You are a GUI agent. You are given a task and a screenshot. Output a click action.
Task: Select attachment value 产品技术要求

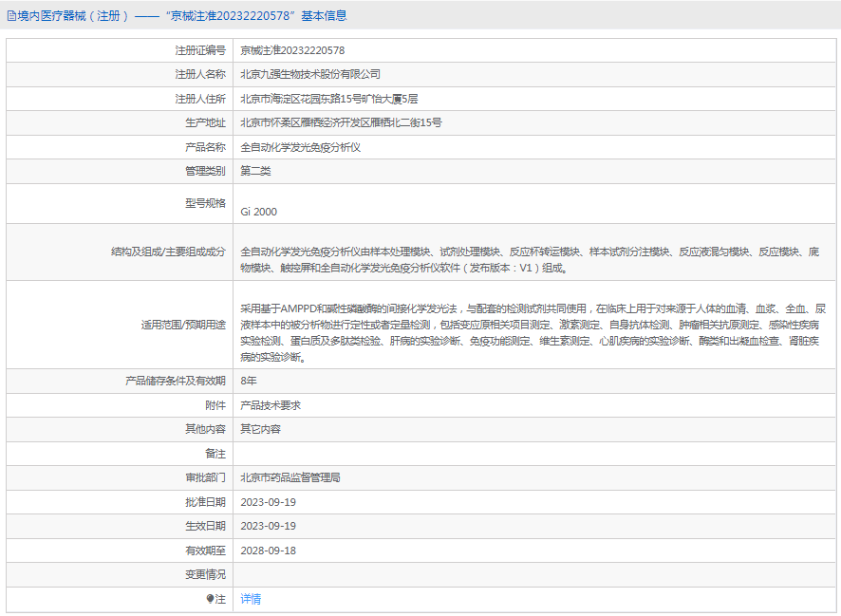pos(271,405)
